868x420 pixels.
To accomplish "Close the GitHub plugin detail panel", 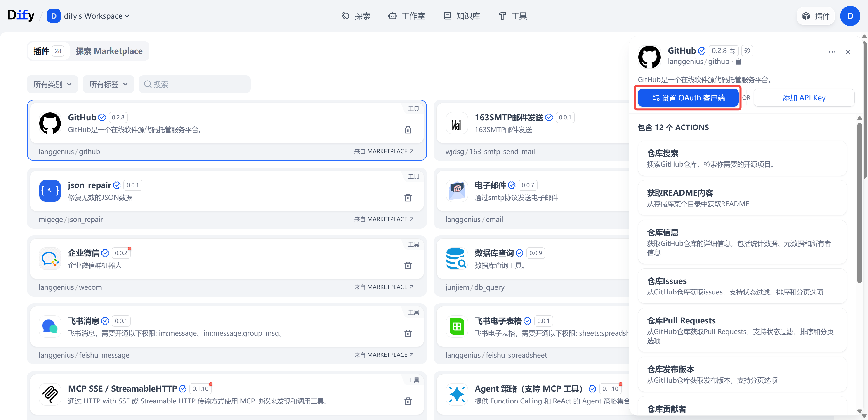I will 848,52.
